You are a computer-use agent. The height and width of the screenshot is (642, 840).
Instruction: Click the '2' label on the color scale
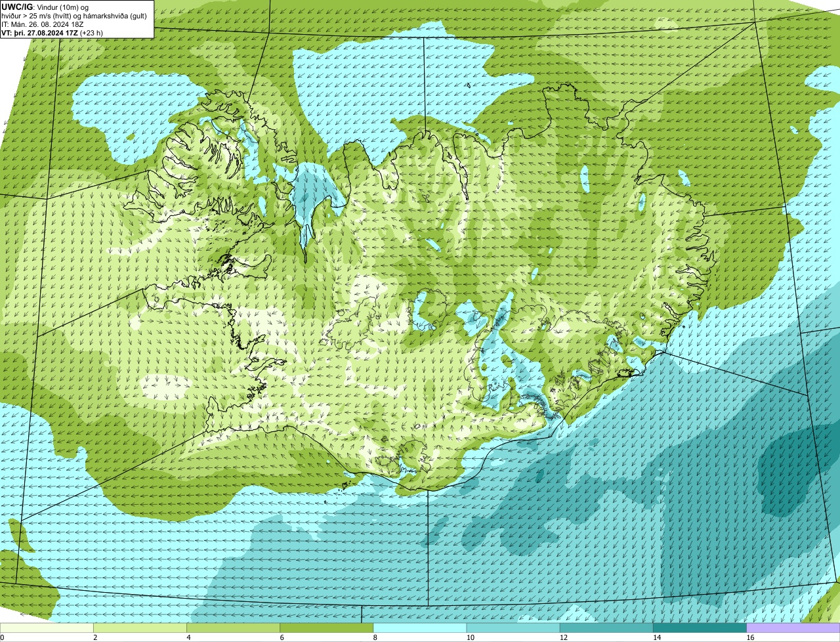point(95,637)
